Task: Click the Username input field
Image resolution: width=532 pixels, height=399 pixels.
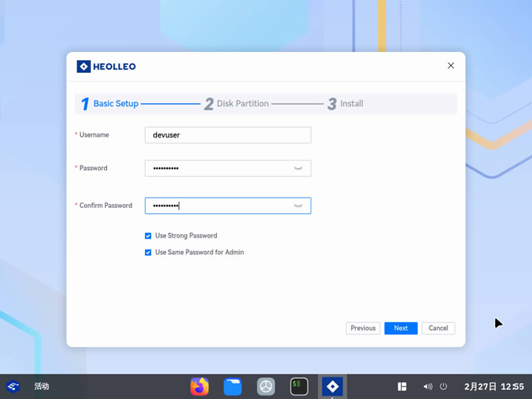Action: point(227,135)
